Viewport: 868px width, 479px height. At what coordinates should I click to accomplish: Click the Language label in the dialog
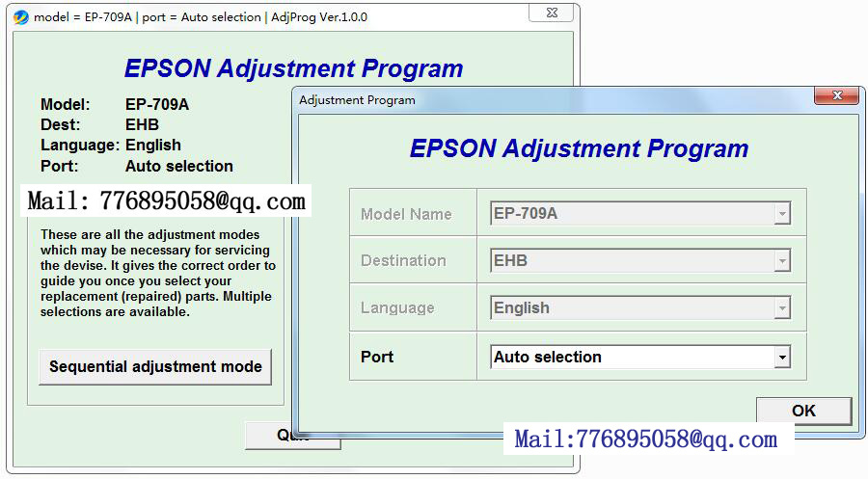click(x=397, y=307)
